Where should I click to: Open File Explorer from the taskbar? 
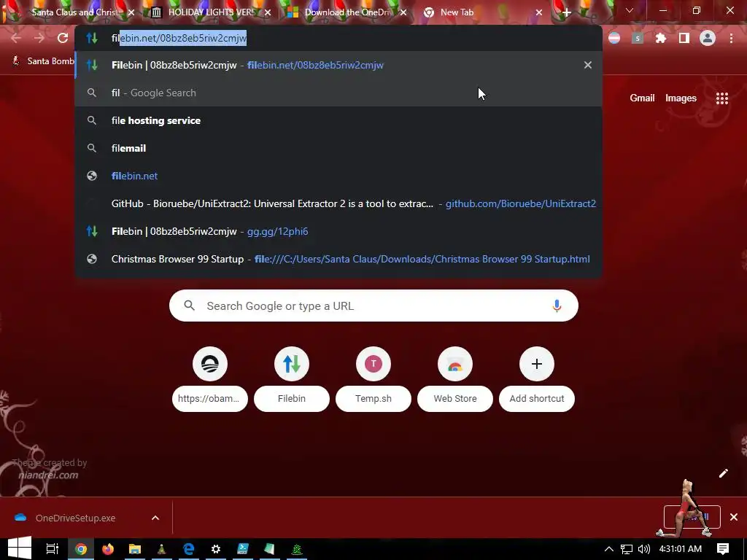click(x=135, y=549)
